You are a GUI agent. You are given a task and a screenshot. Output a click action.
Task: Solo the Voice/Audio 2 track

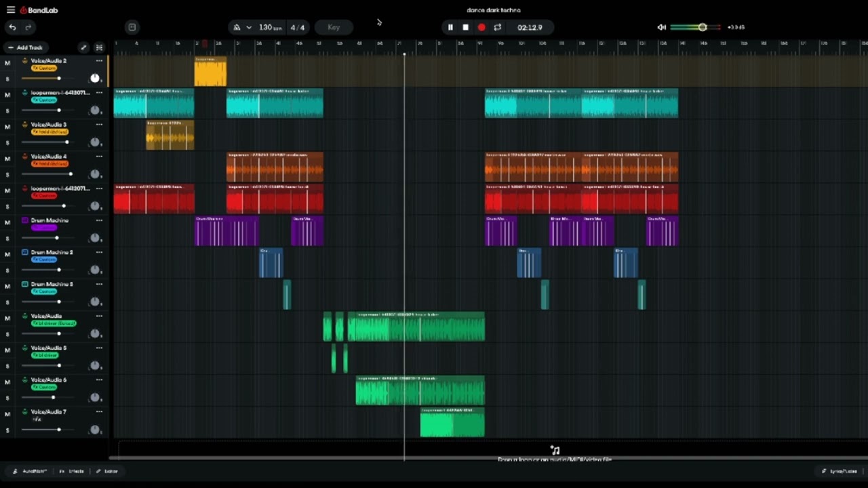pos(7,79)
